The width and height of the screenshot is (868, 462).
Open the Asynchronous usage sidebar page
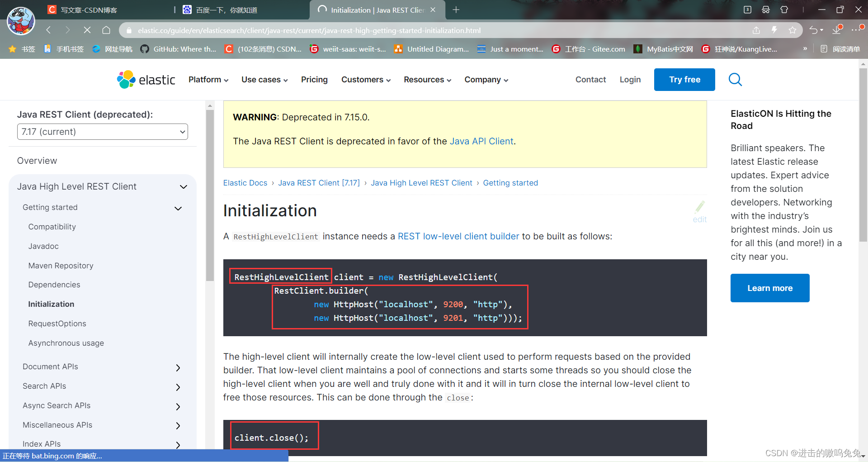(x=66, y=343)
